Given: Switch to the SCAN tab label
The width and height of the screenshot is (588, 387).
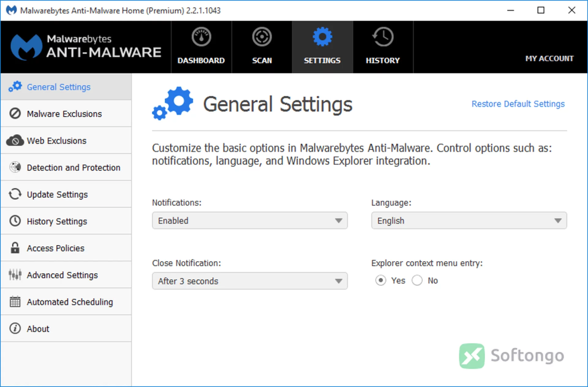Looking at the screenshot, I should 262,61.
